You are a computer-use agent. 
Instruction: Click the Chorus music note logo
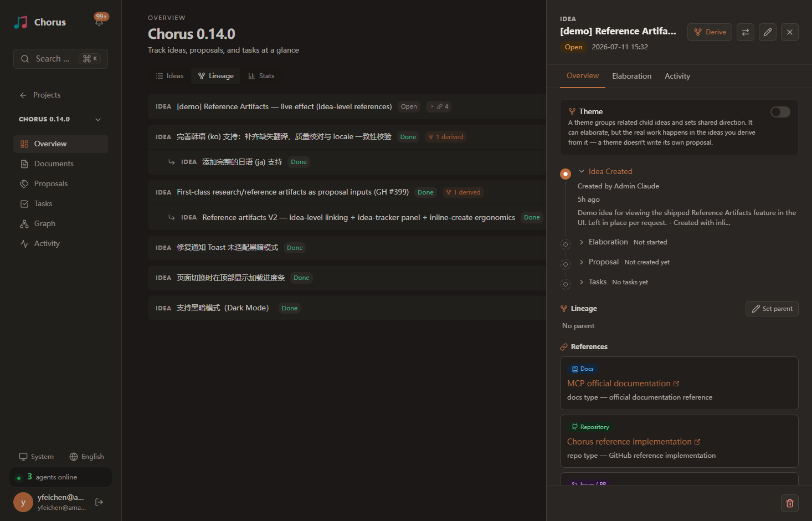click(x=20, y=22)
